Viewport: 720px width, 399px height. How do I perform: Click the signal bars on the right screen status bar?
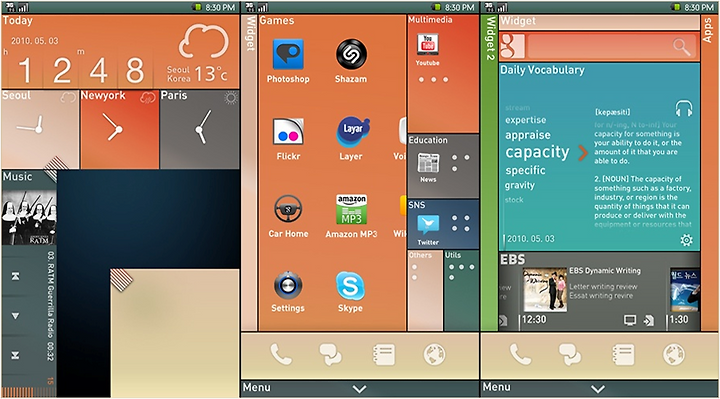tap(503, 7)
